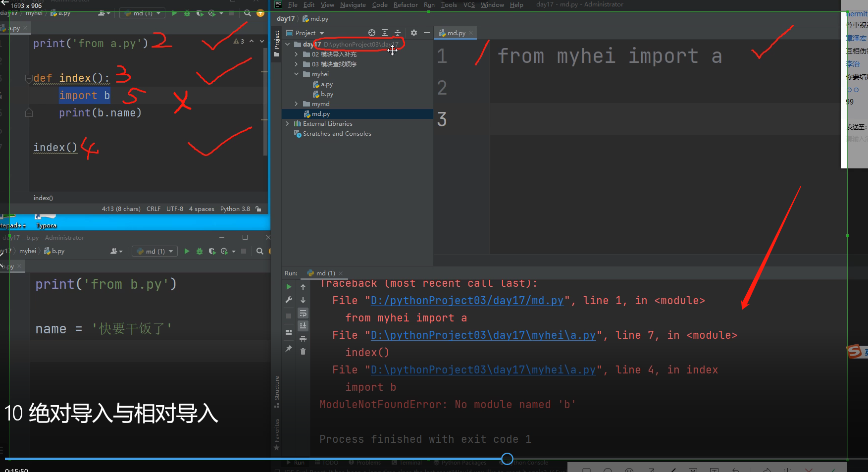Click the user icon in a.py window toolbar
Viewport: 868px width, 472px height.
point(103,13)
